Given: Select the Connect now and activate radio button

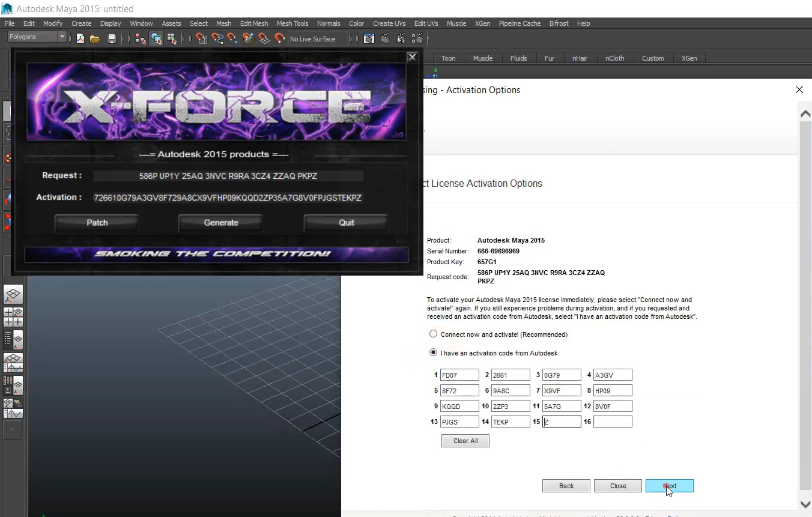Looking at the screenshot, I should pyautogui.click(x=433, y=334).
